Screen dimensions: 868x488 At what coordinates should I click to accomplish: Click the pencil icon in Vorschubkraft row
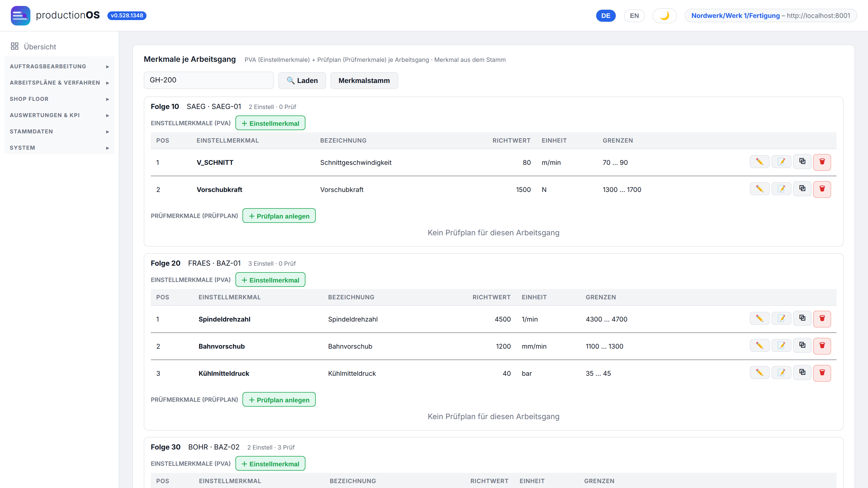coord(759,189)
